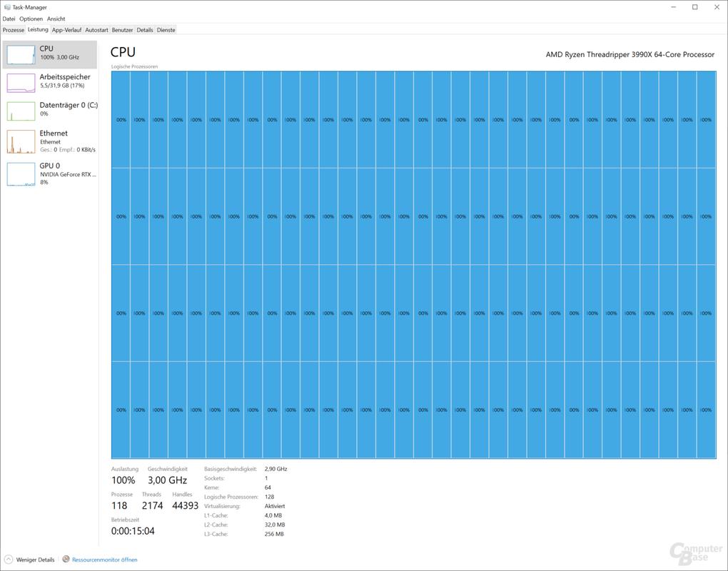The image size is (728, 571).
Task: Select the CPU performance graph thumbnail
Action: tap(21, 55)
